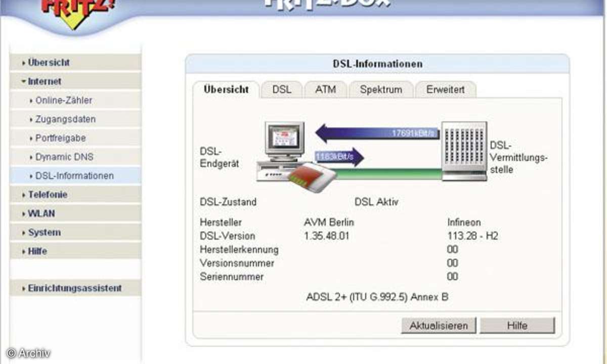The image size is (607, 364).
Task: Open the Portfreigabe page
Action: 75,138
